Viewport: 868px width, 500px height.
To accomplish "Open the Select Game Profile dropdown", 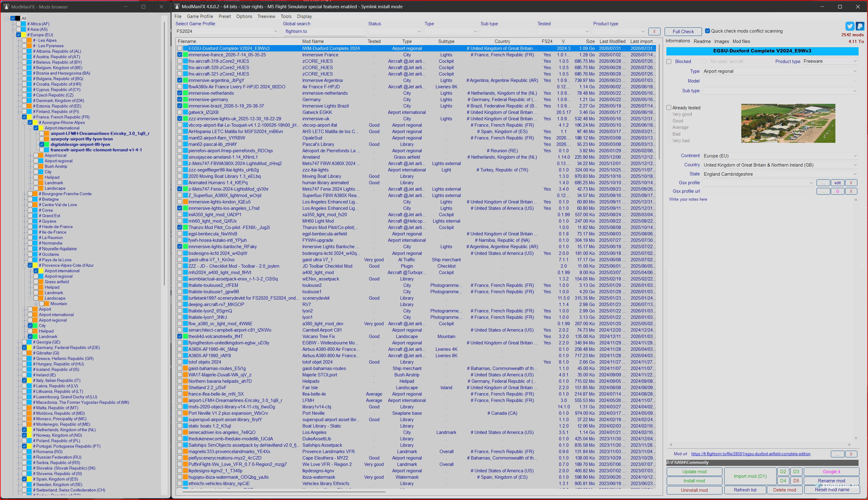I will click(227, 31).
